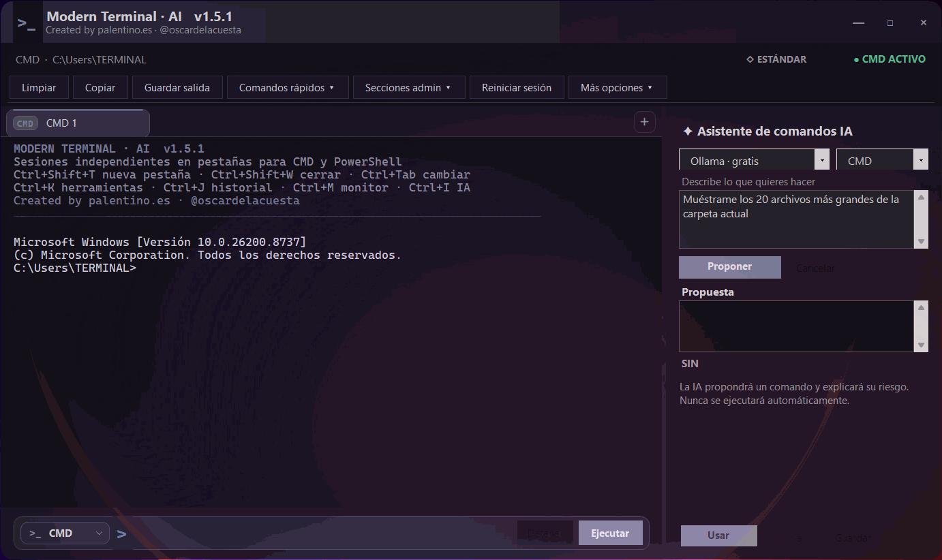Click the 'Ctrl+K herramientas' shortcut line
The width and height of the screenshot is (942, 560).
[242, 188]
